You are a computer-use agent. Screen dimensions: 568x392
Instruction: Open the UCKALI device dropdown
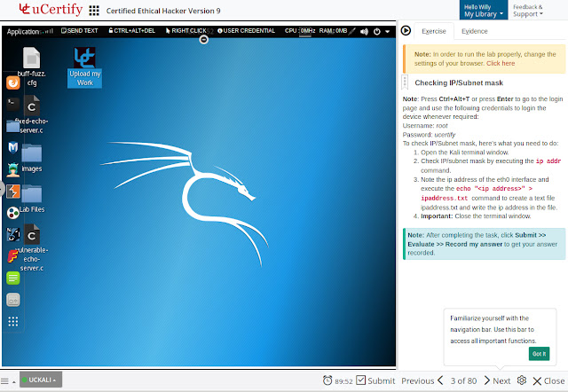click(x=41, y=380)
